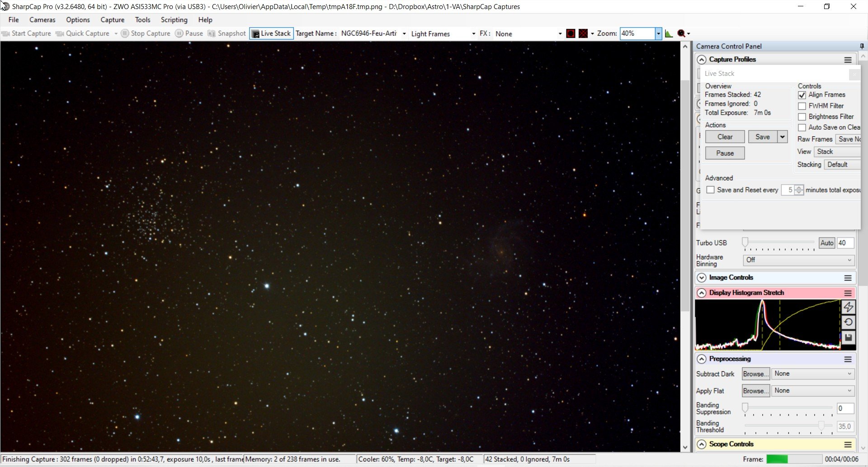Open the Options menu
Screen dimensions: 868x467
[78, 20]
